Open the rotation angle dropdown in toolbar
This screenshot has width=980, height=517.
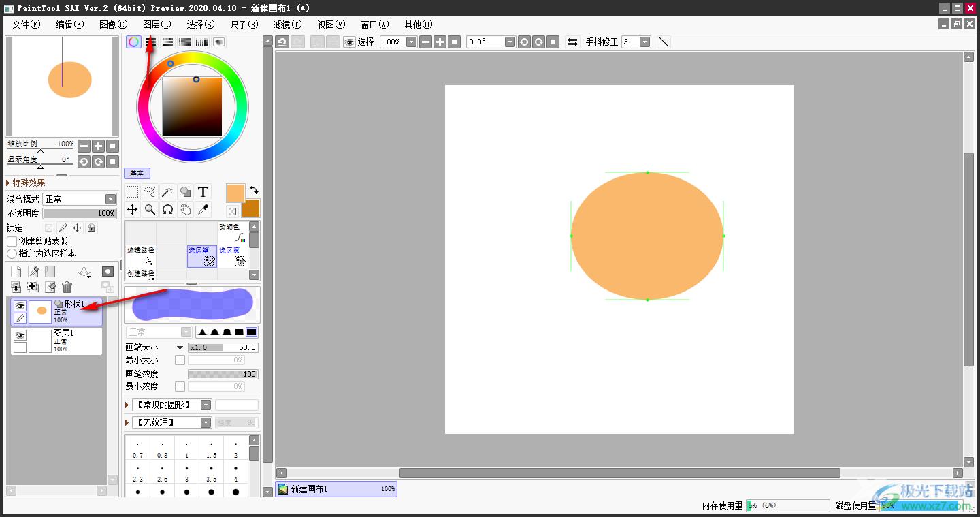(510, 42)
